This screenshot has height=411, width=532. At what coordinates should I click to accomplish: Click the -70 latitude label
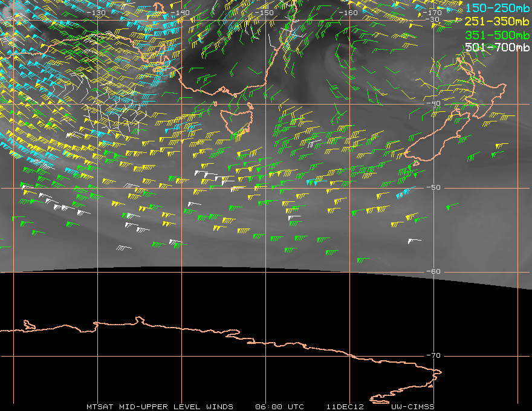433,355
